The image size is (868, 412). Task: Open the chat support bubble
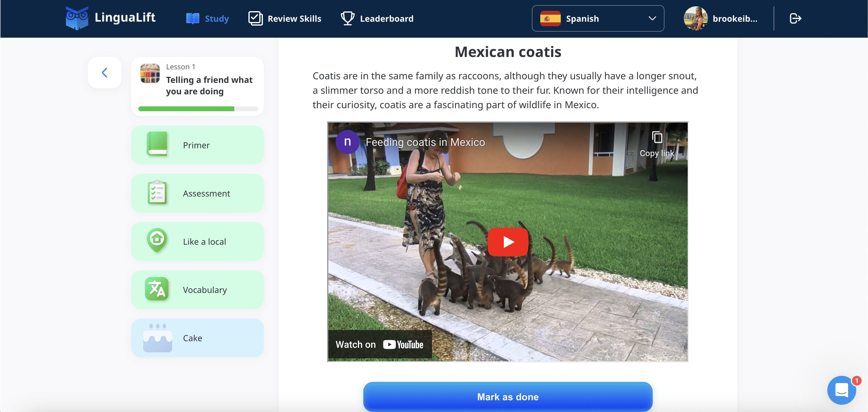click(x=841, y=390)
